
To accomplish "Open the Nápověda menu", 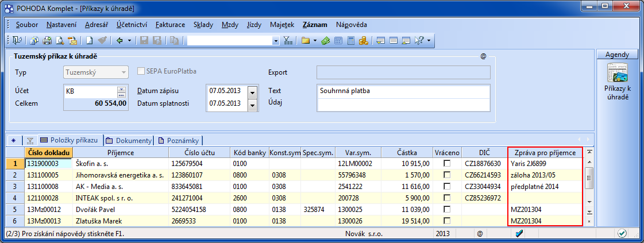I will point(352,25).
